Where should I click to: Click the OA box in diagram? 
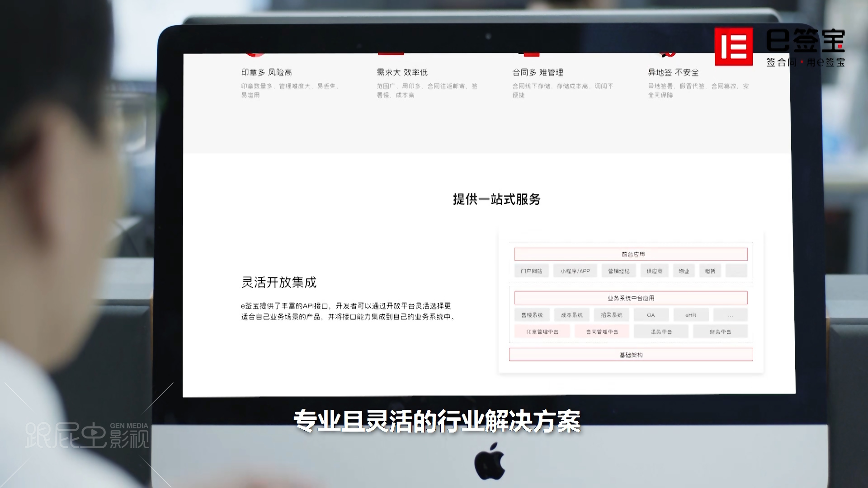651,315
